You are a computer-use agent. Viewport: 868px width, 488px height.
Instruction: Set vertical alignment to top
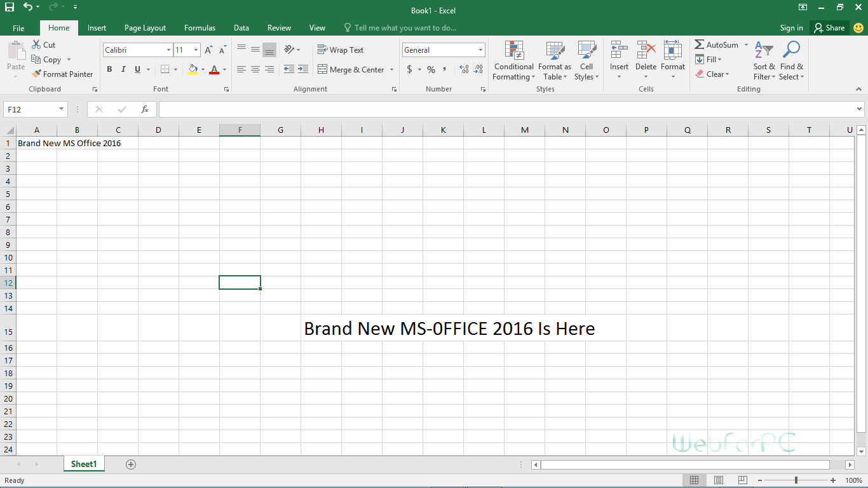241,50
